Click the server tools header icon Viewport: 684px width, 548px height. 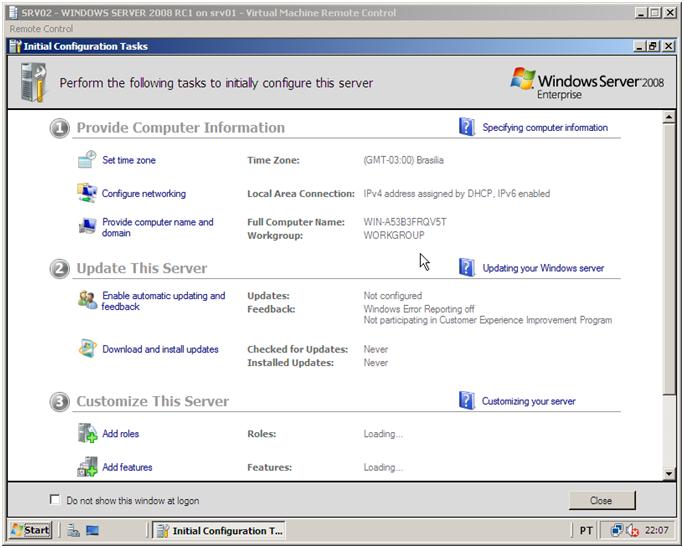[x=34, y=82]
